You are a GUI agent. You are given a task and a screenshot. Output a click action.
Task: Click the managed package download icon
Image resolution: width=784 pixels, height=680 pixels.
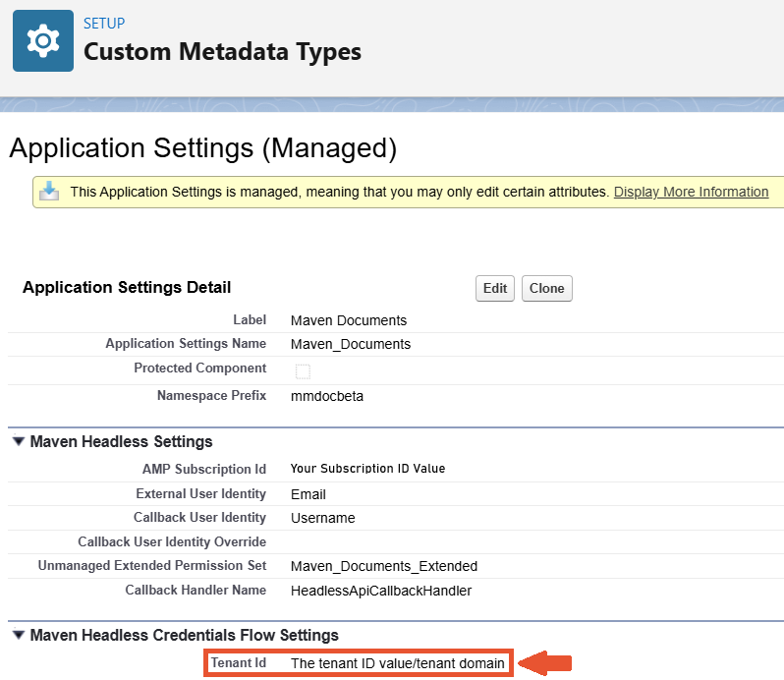49,192
